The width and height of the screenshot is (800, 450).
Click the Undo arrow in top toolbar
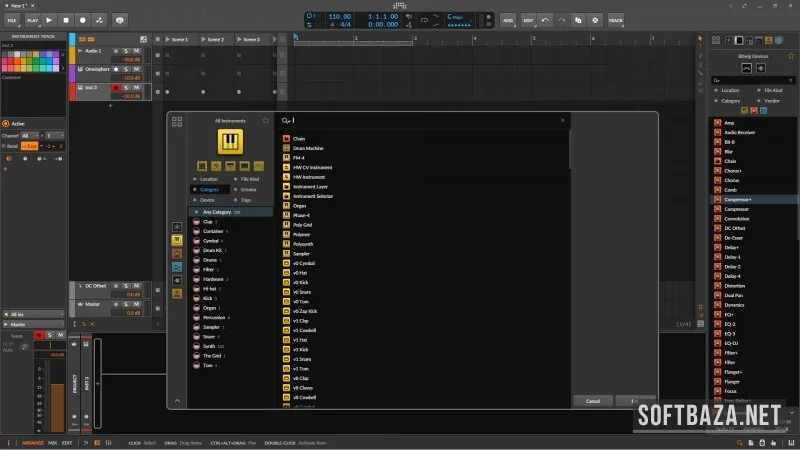click(545, 20)
